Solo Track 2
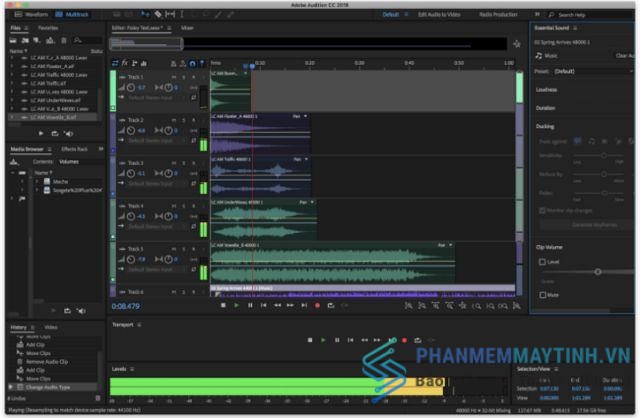640x418 pixels. 184,120
